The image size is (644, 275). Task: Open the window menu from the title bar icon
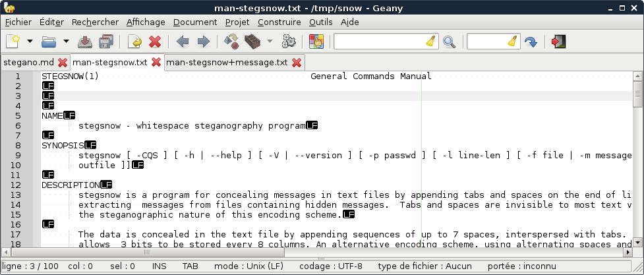pyautogui.click(x=9, y=7)
